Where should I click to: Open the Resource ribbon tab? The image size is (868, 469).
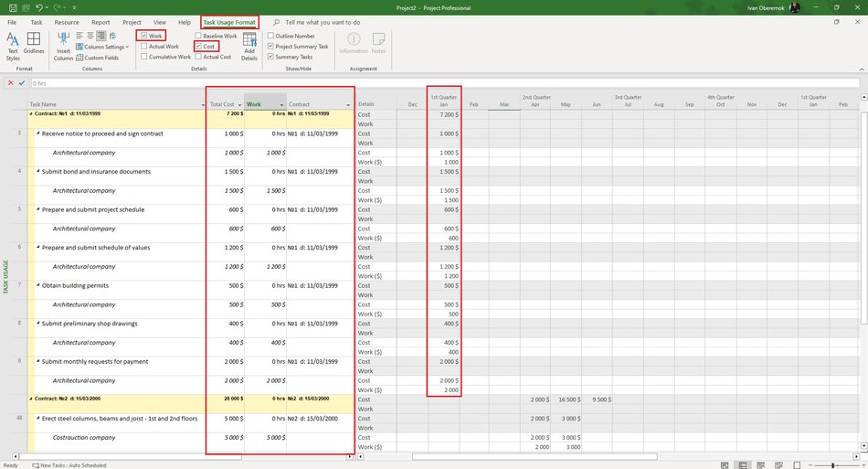(x=67, y=22)
